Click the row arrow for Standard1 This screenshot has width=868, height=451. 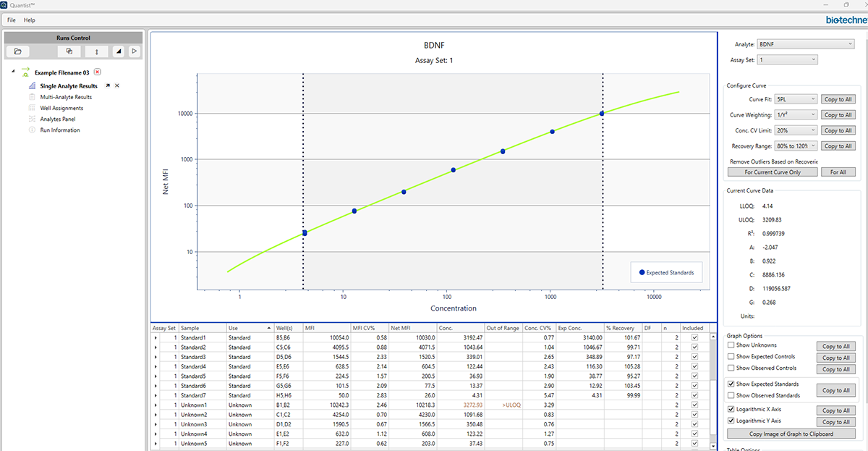(156, 337)
